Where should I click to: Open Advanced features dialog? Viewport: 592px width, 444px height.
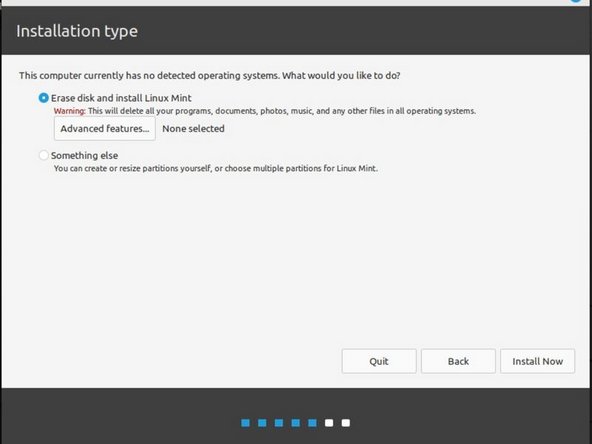(x=105, y=129)
